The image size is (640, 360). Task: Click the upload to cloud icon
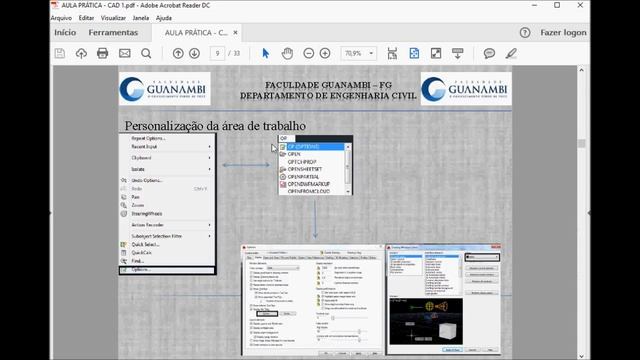tap(81, 53)
